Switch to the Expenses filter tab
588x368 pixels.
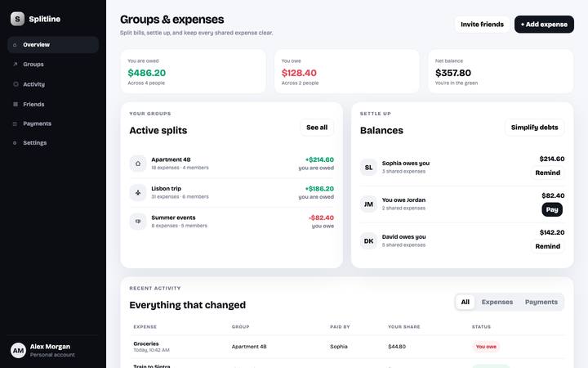click(497, 302)
